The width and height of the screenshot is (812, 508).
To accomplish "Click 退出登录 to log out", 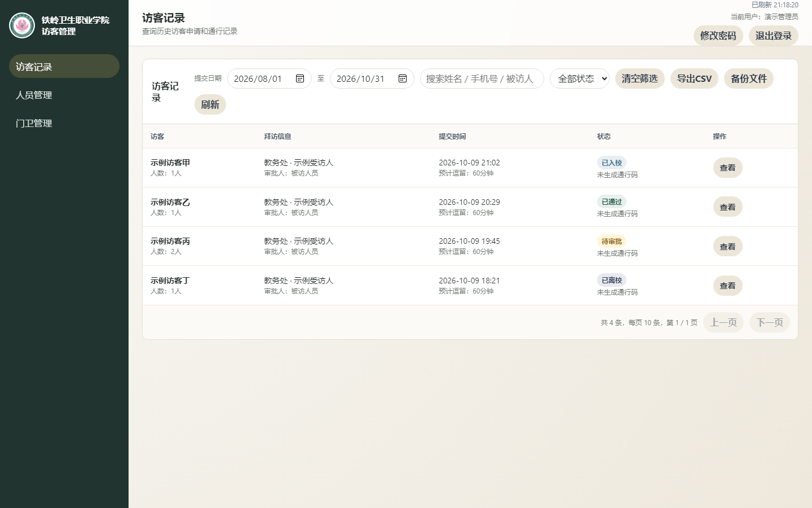I will [x=774, y=36].
